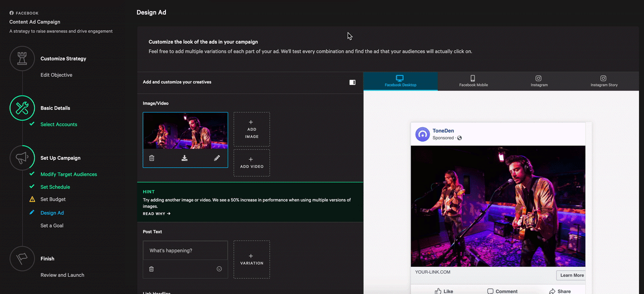The image size is (644, 294).
Task: Edit the uploaded image with pencil icon
Action: click(x=217, y=158)
